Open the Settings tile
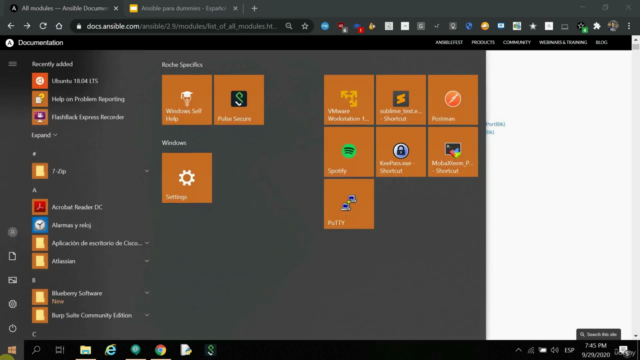Image resolution: width=640 pixels, height=360 pixels. [x=187, y=178]
